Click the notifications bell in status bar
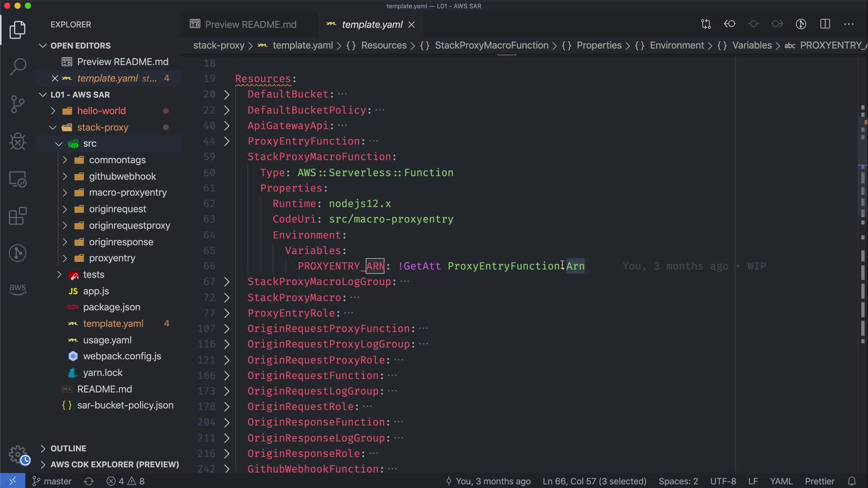868x488 pixels. [x=852, y=481]
